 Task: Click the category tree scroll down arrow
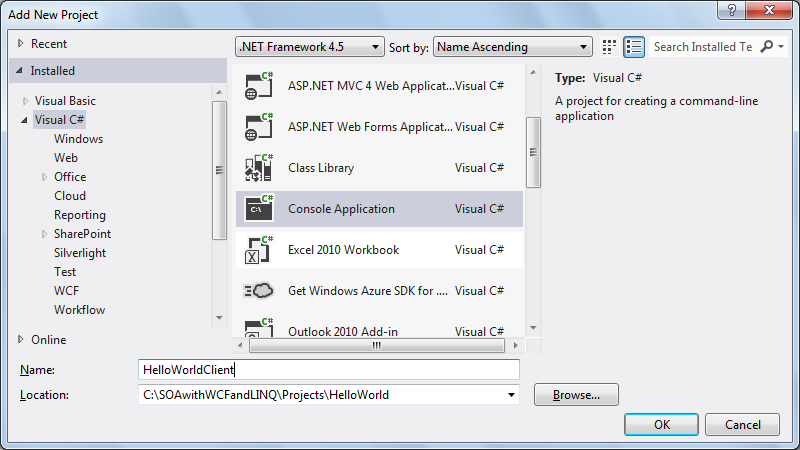[219, 317]
